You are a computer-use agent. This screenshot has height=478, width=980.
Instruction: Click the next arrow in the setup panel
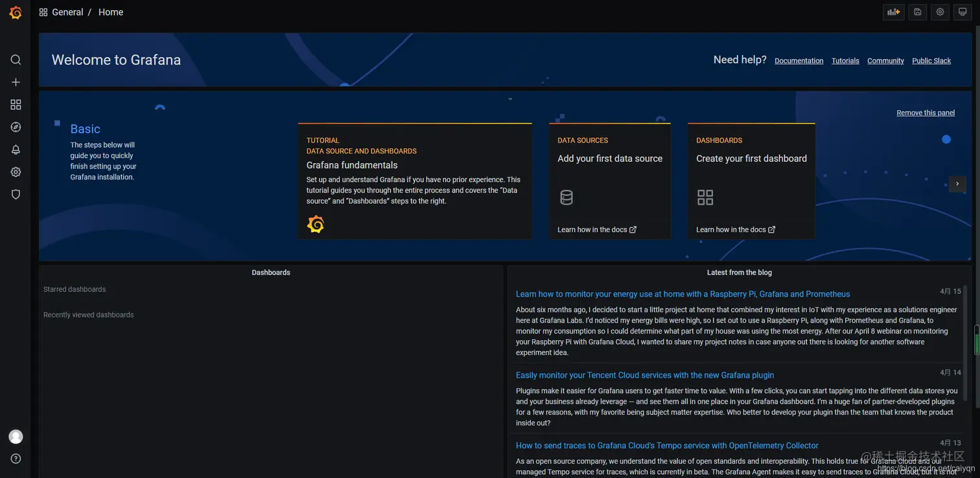click(957, 184)
